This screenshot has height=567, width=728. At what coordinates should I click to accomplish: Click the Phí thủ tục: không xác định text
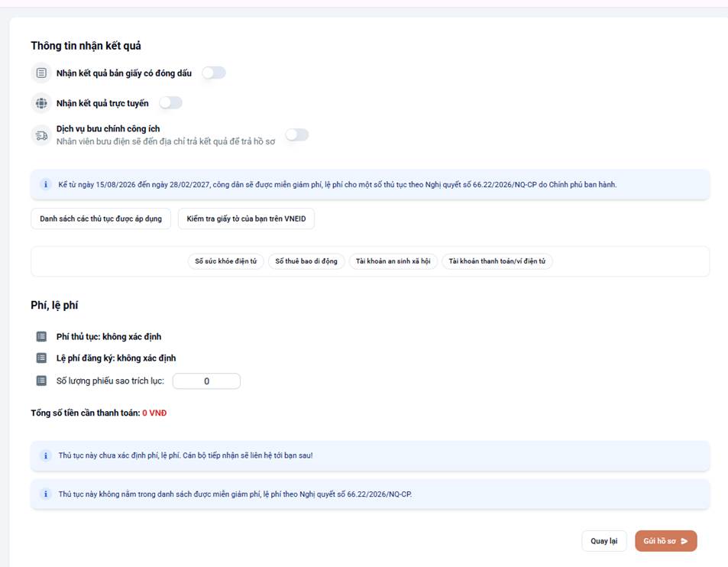[x=109, y=337]
